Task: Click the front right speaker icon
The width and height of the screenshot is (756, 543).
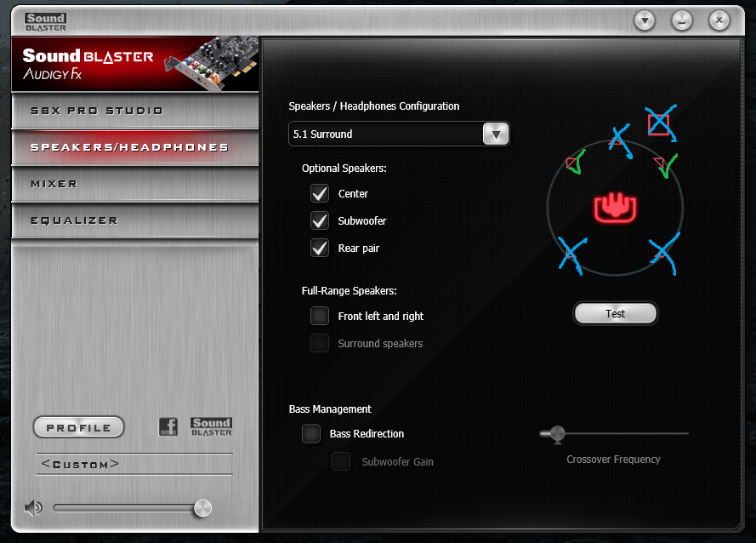Action: coord(661,163)
